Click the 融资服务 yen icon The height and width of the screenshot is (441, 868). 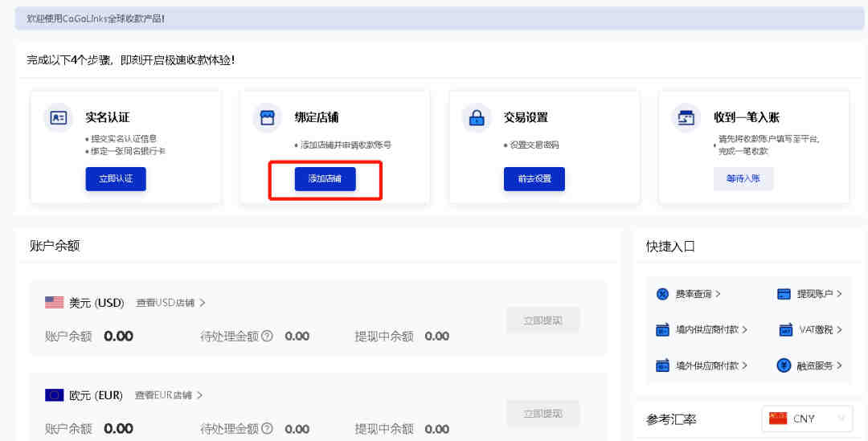pyautogui.click(x=784, y=365)
